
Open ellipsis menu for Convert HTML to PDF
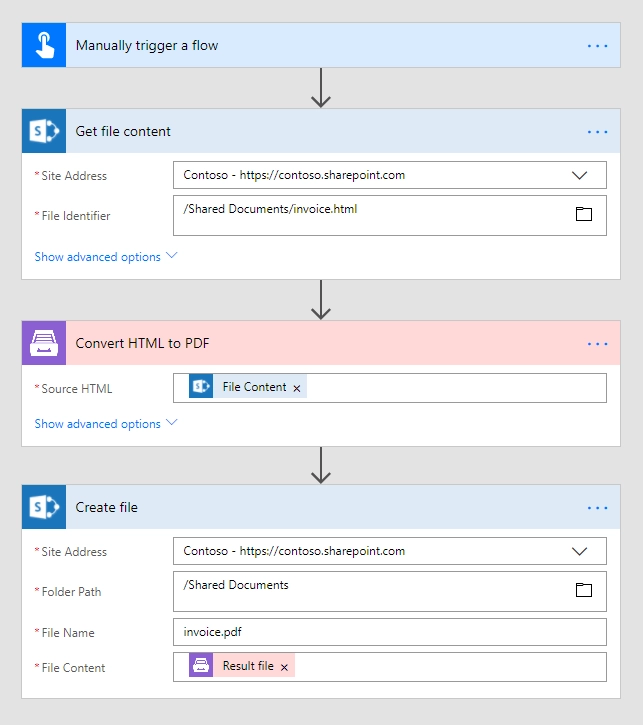[597, 344]
